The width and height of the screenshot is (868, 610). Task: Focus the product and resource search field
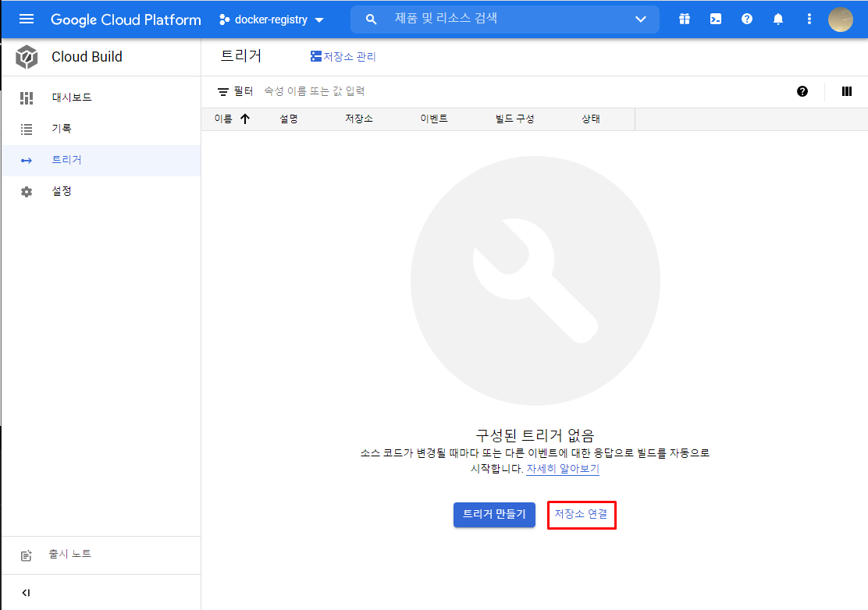[503, 20]
